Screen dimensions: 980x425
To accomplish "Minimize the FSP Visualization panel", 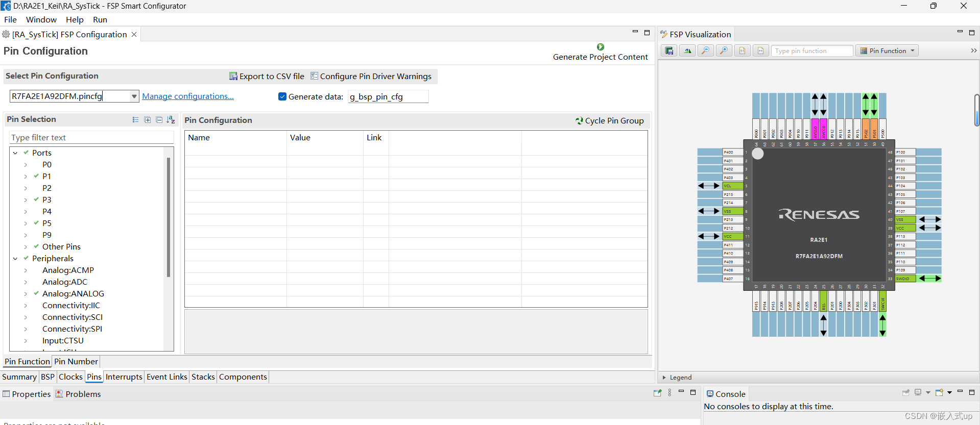I will [960, 32].
